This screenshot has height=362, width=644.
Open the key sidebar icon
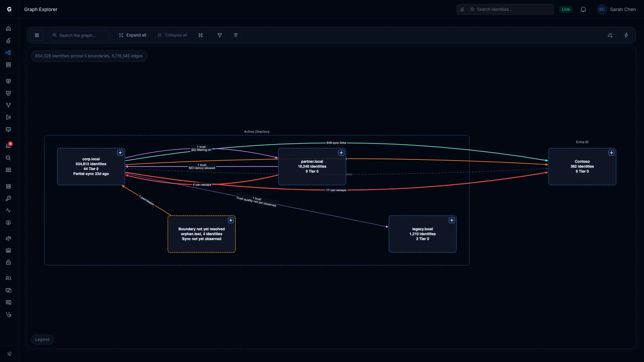(x=8, y=198)
